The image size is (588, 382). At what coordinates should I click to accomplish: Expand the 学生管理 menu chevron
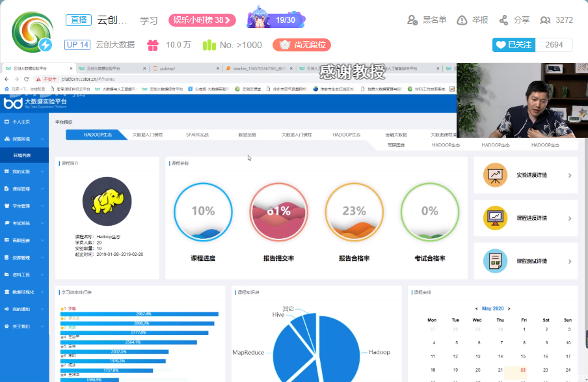pos(42,206)
